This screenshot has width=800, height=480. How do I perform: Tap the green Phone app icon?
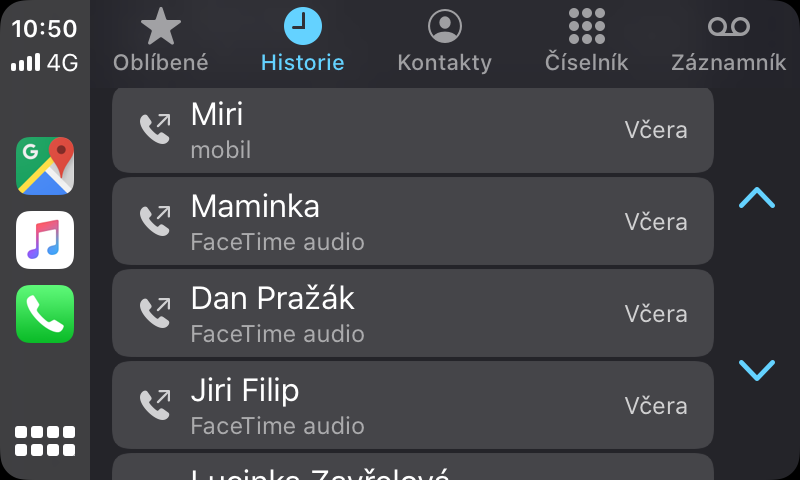coord(45,314)
